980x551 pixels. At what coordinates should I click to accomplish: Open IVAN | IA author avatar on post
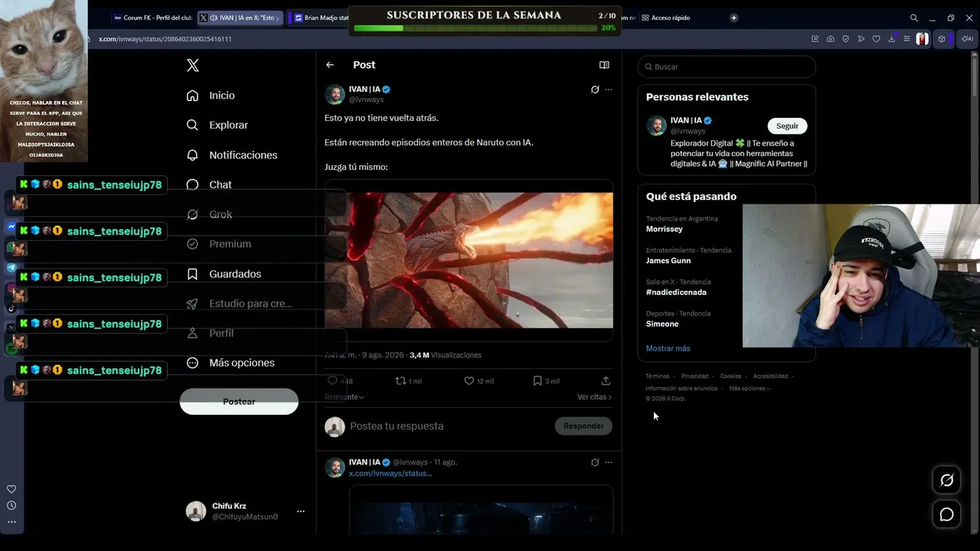pos(335,94)
